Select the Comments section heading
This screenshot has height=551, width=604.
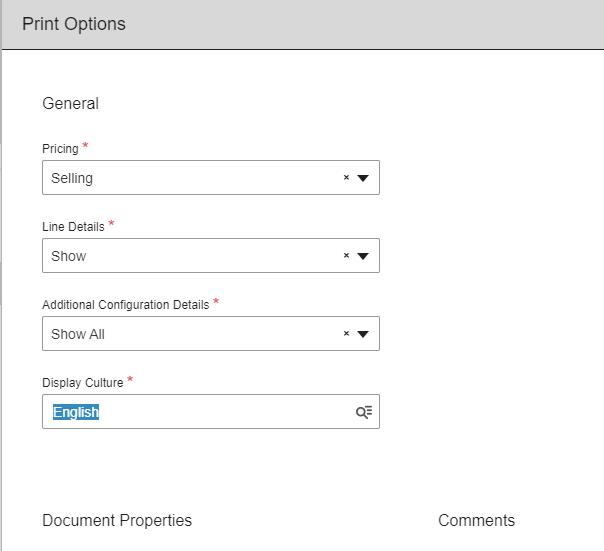(x=476, y=520)
